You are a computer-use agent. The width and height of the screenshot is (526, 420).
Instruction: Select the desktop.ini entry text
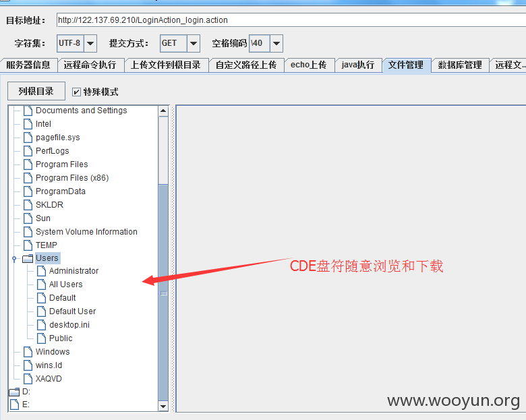[69, 325]
